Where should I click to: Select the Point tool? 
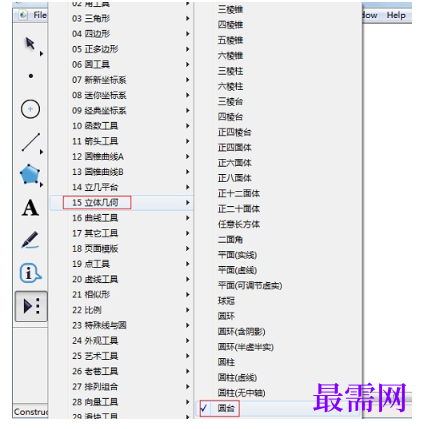(31, 76)
